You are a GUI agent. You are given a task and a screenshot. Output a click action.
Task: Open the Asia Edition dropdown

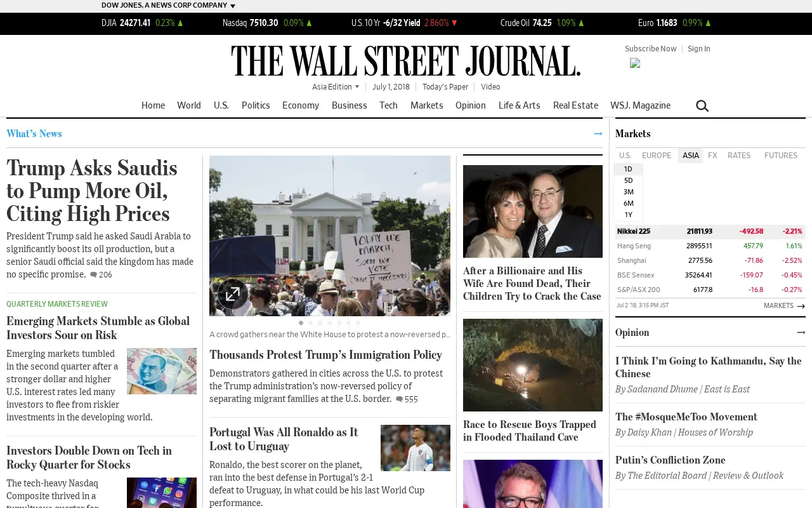point(336,87)
